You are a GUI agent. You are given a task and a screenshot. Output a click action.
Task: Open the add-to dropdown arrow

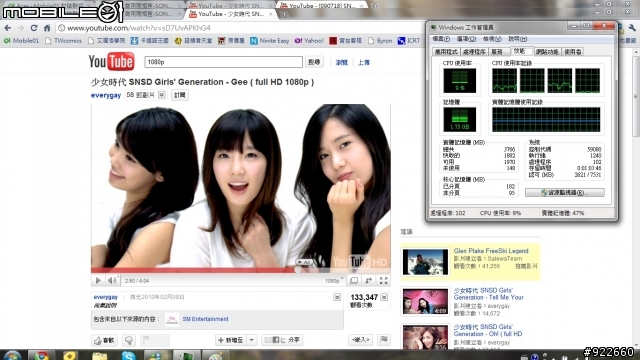pyautogui.click(x=251, y=340)
